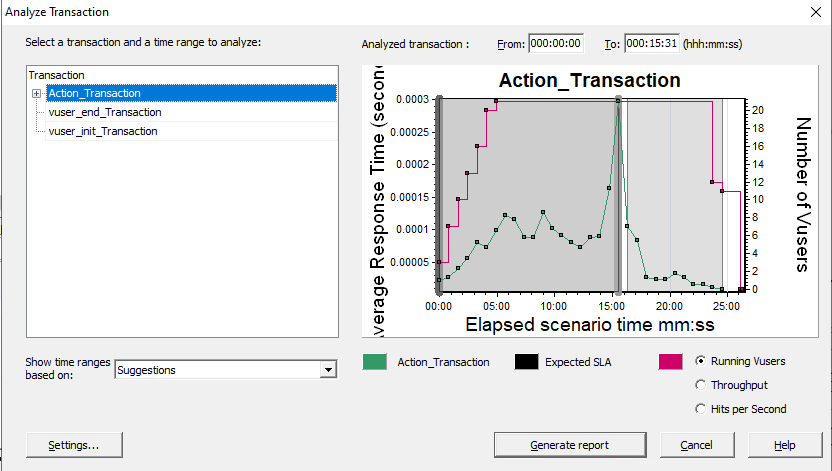Choose vuser_init_Transaction from the tree

click(x=102, y=131)
